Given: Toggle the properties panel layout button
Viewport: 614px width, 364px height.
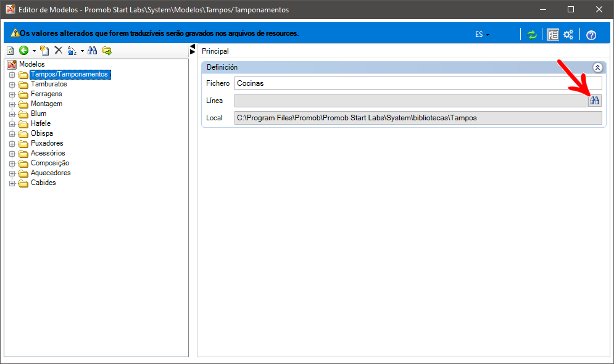Looking at the screenshot, I should click(x=553, y=35).
